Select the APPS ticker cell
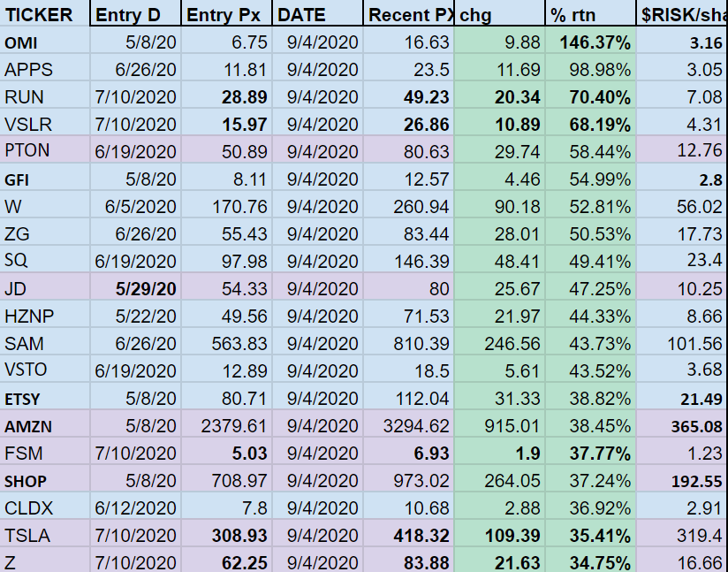The image size is (728, 572). point(44,67)
